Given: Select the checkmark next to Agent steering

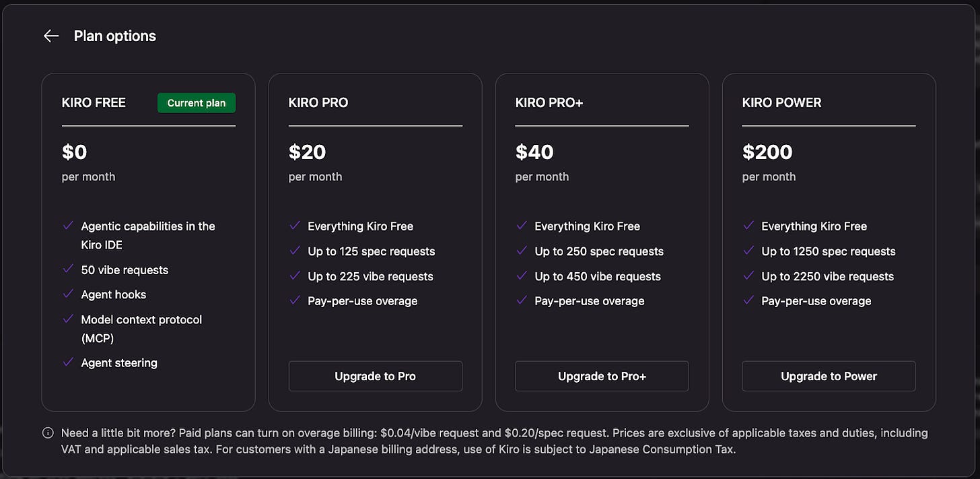Looking at the screenshot, I should click(67, 363).
